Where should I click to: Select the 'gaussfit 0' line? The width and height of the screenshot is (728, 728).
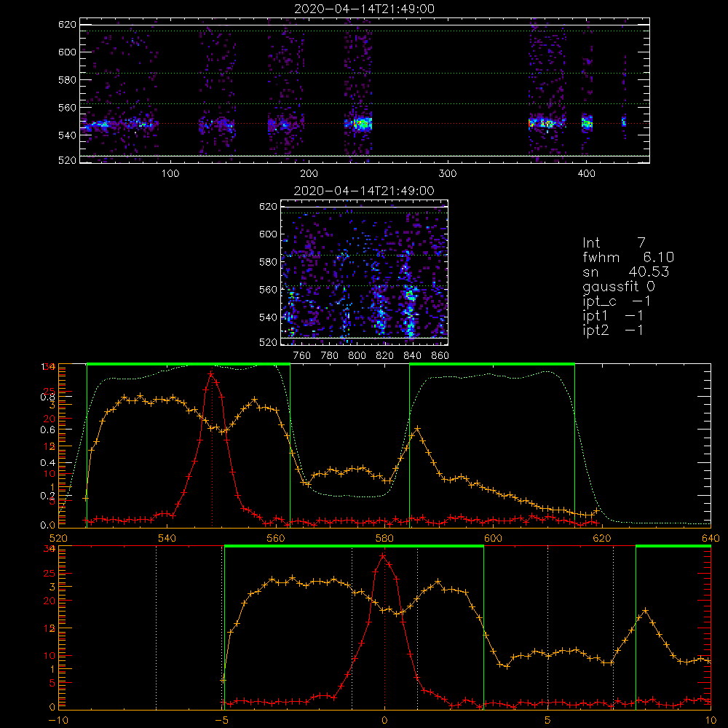[618, 286]
